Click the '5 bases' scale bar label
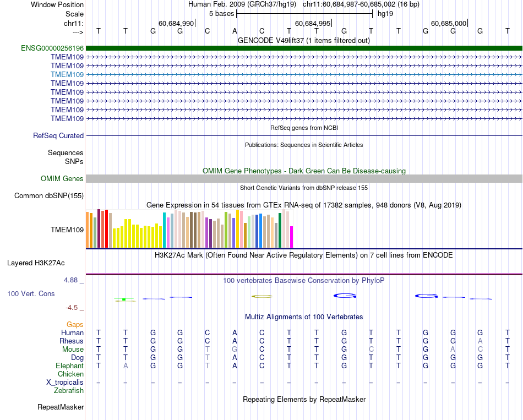 pos(222,14)
